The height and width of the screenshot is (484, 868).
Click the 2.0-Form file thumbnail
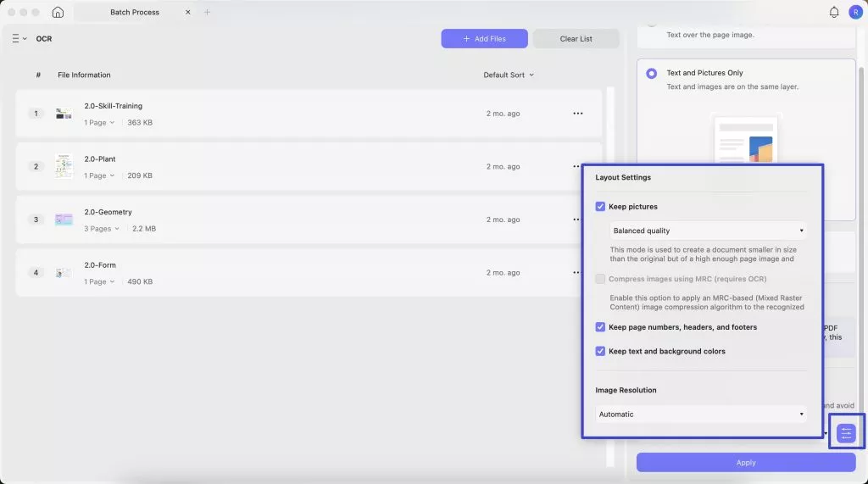[x=64, y=272]
